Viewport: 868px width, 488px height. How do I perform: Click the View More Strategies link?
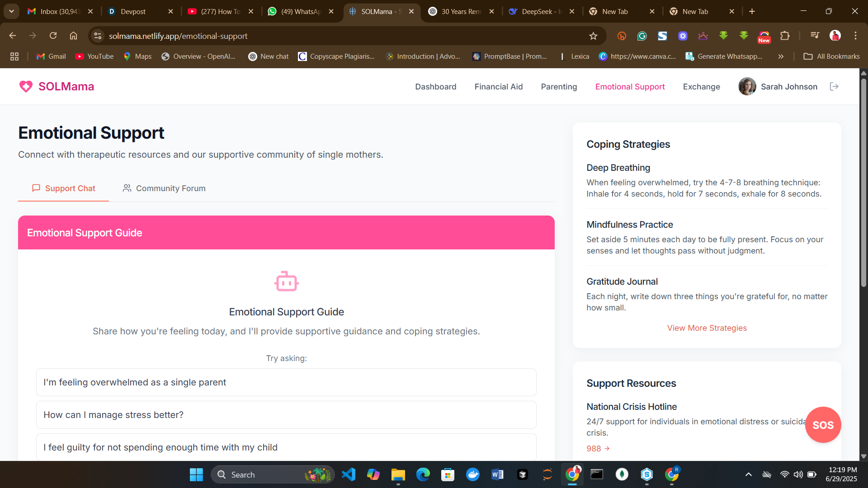pyautogui.click(x=707, y=328)
